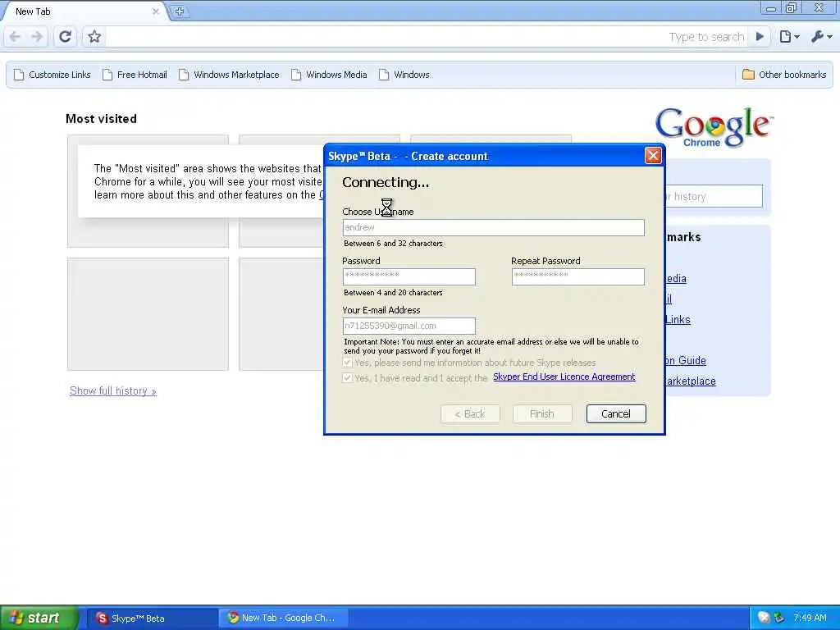840x630 pixels.
Task: Close the Skype Create account dialog
Action: point(652,156)
